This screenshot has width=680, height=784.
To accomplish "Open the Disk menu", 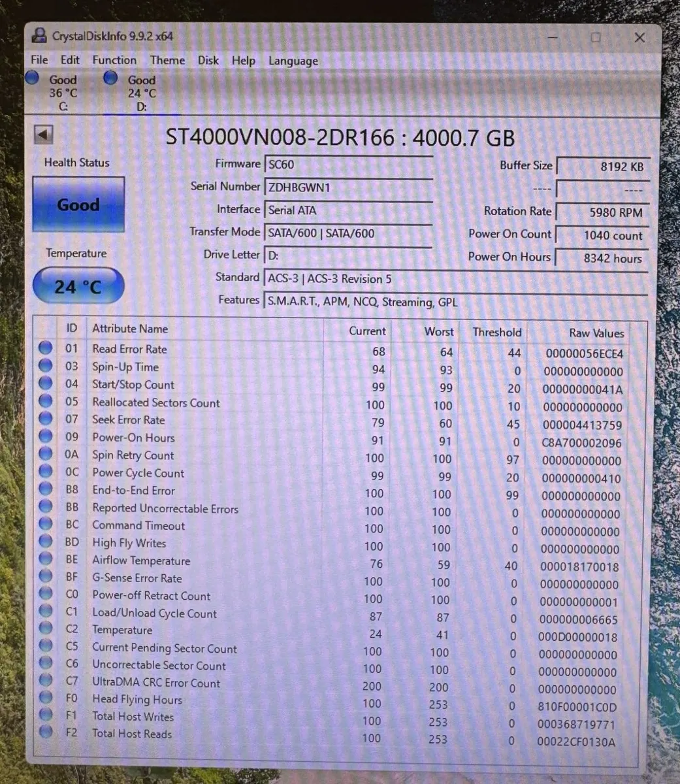I will (x=208, y=60).
